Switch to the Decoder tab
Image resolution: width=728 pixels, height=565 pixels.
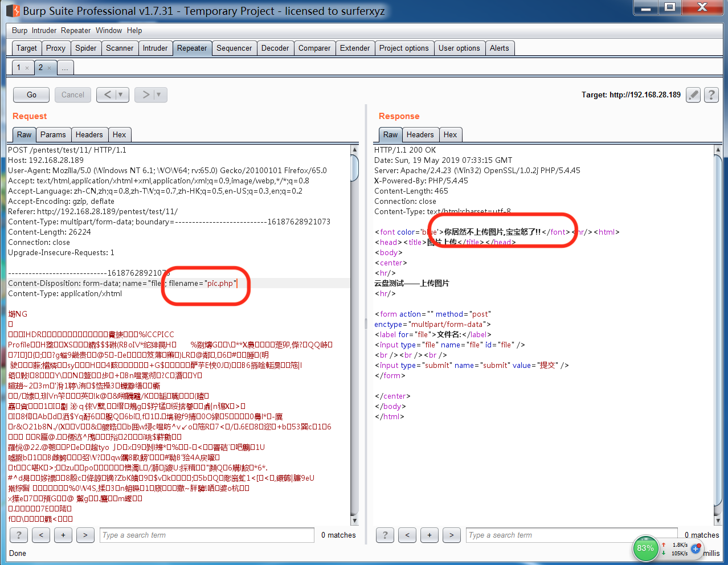tap(275, 48)
